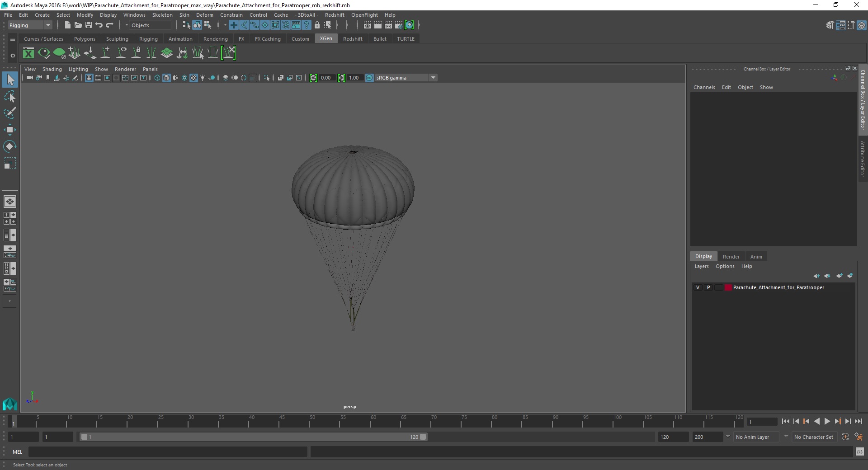
Task: Activate the Scale tool
Action: click(x=10, y=163)
